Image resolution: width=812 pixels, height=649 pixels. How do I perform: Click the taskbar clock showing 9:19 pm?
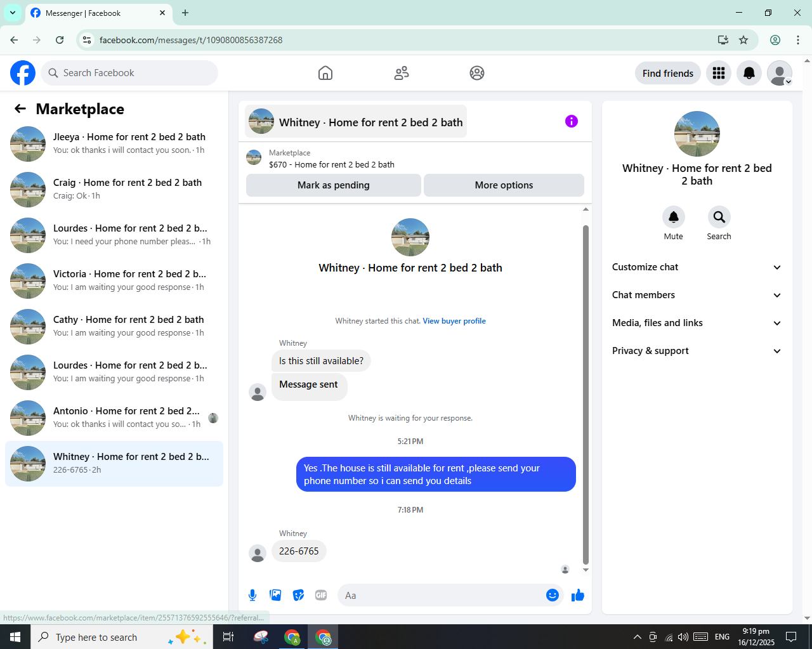pos(756,637)
